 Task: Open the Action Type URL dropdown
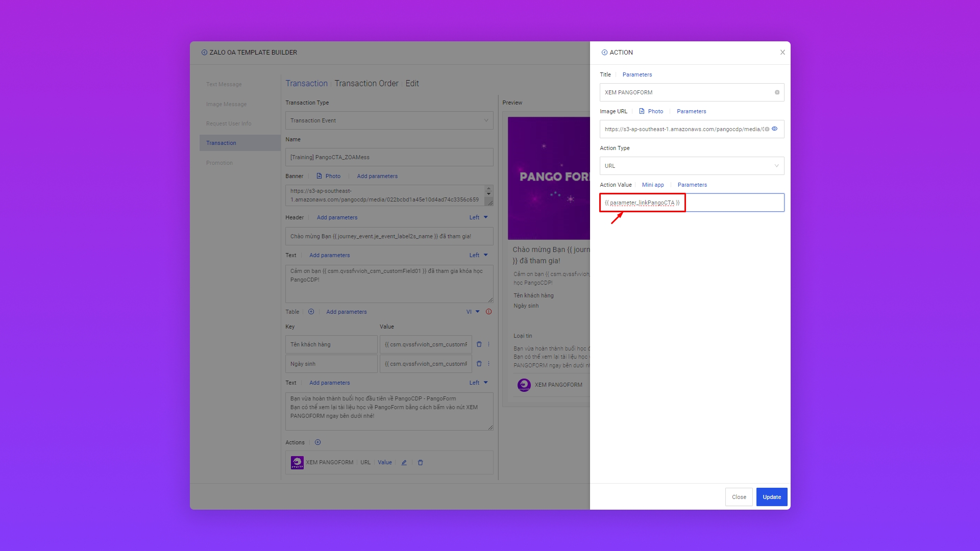692,166
